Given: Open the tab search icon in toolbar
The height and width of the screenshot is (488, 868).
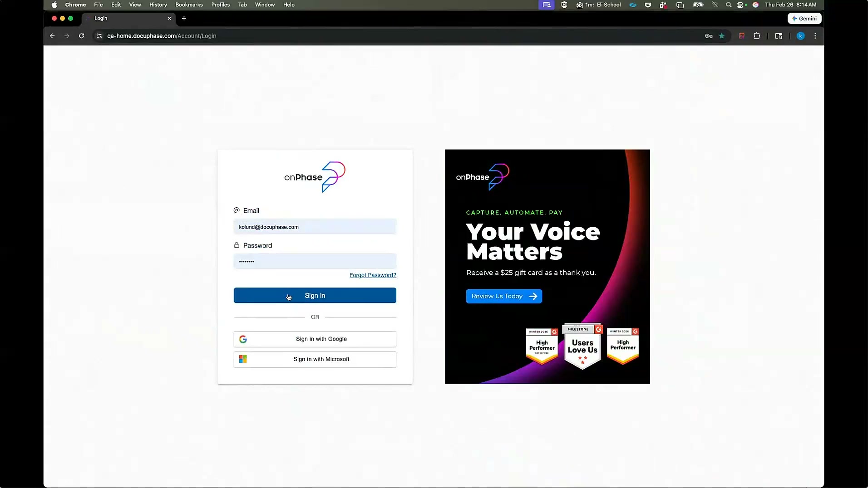Looking at the screenshot, I should (x=779, y=36).
